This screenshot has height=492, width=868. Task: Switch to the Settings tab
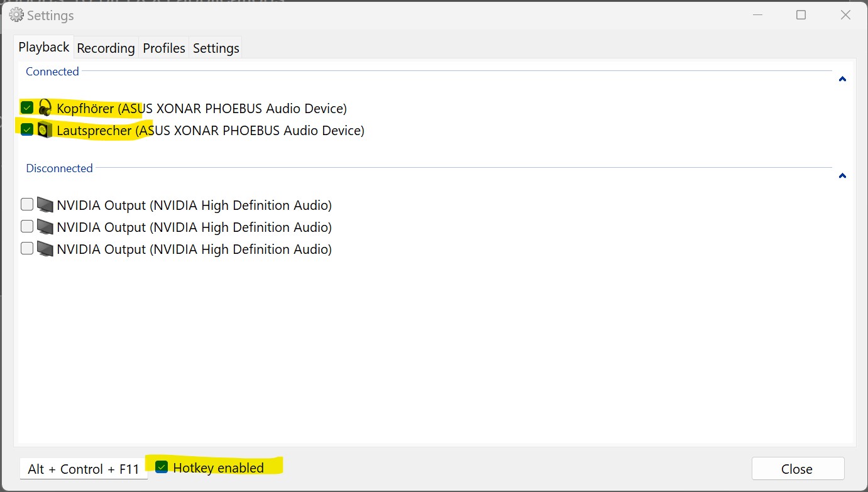coord(216,48)
